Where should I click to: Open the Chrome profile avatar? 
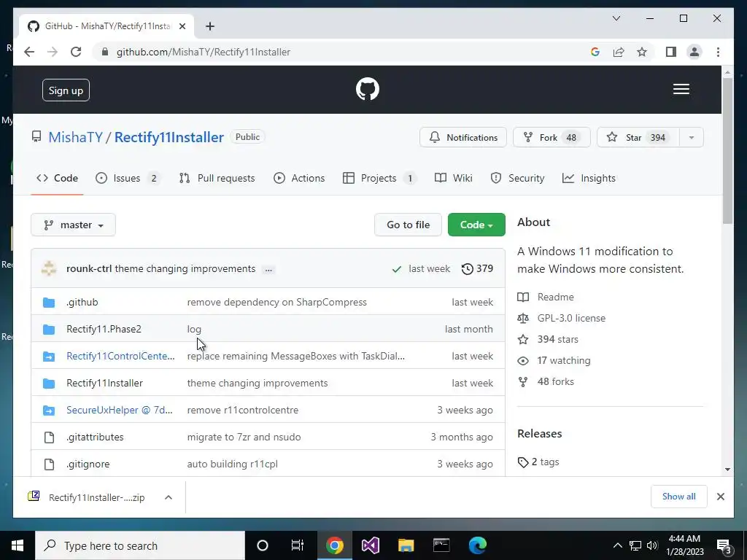point(694,52)
